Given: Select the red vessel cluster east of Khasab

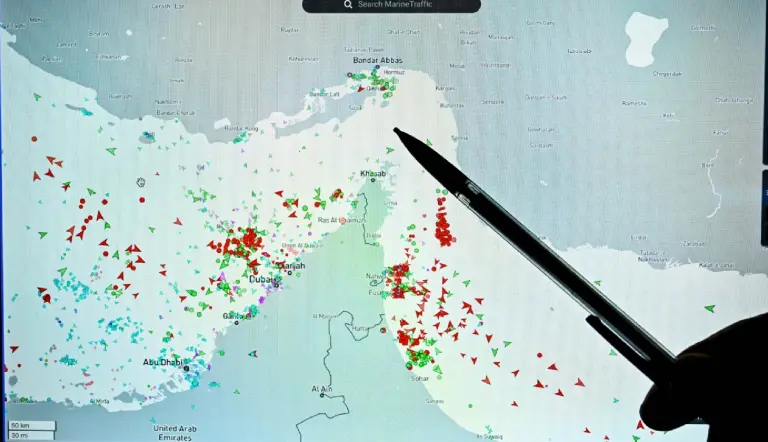Looking at the screenshot, I should point(442,222).
